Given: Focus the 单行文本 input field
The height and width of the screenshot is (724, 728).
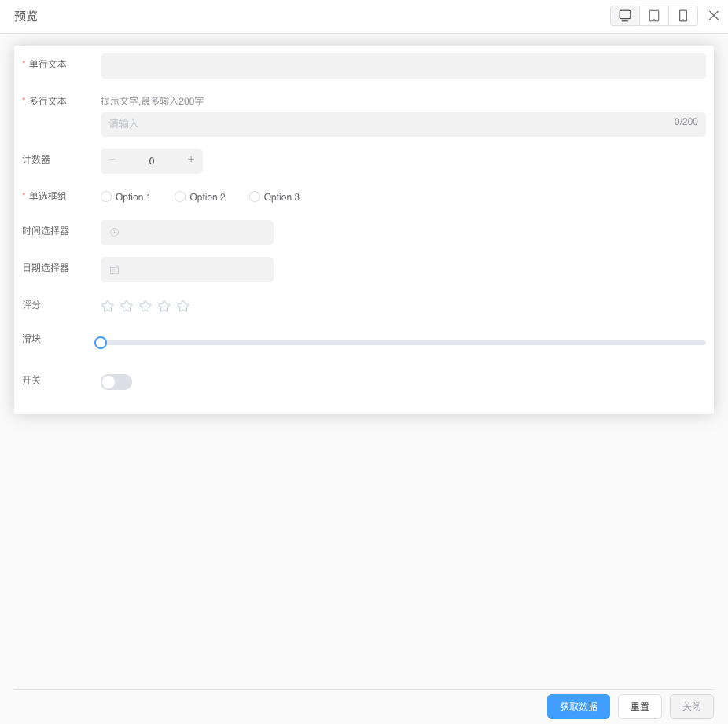Looking at the screenshot, I should [403, 66].
